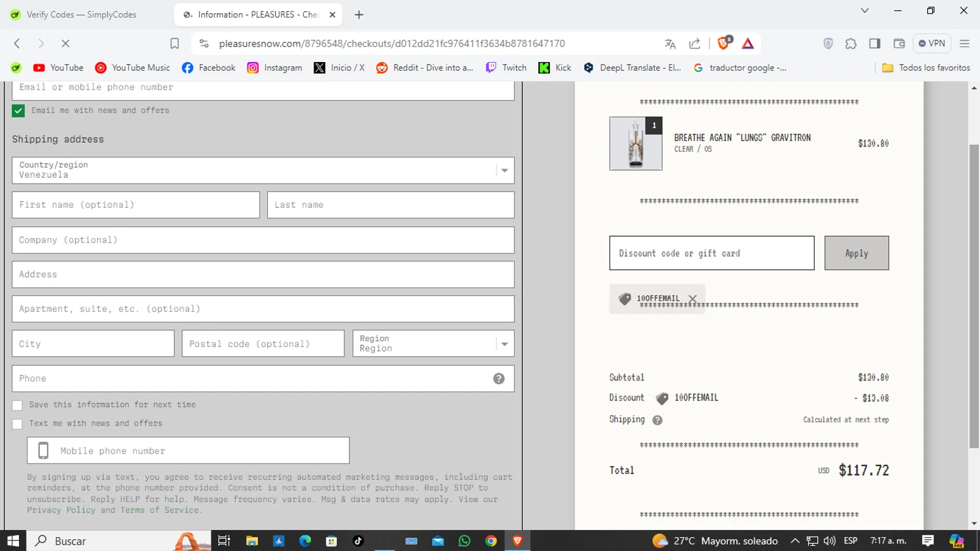Open the Instagram bookmark
980x551 pixels.
pos(274,68)
